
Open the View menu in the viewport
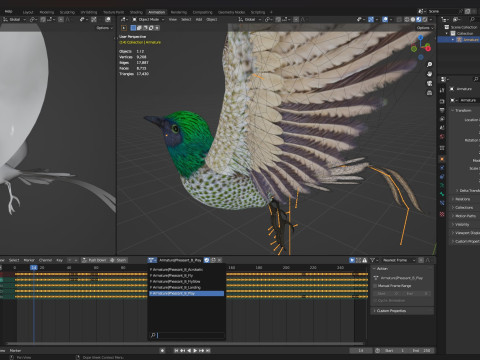tap(173, 20)
